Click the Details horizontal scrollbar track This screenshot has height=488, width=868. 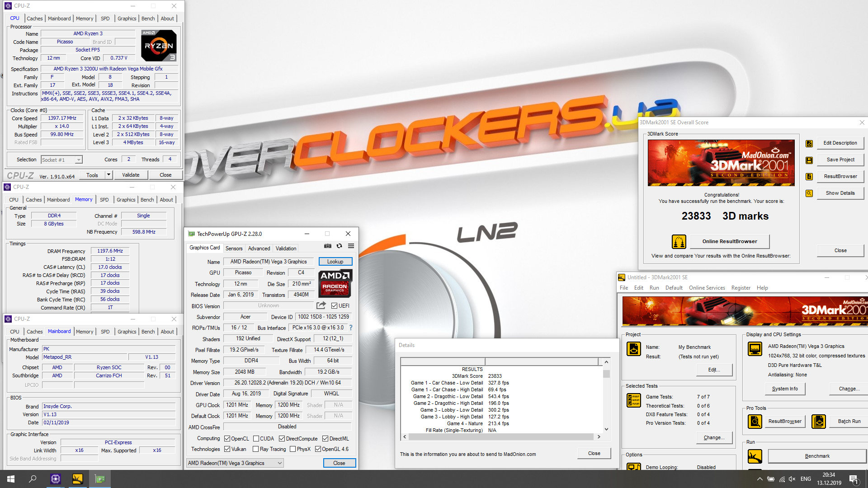coord(501,437)
